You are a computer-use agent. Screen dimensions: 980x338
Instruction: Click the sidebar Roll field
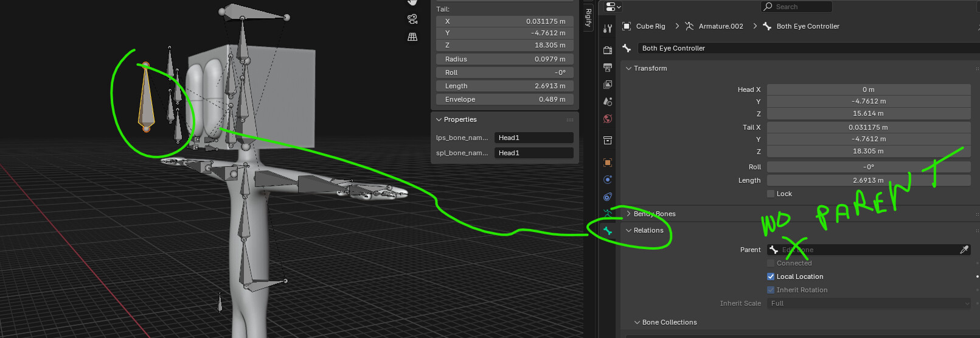[x=505, y=72]
